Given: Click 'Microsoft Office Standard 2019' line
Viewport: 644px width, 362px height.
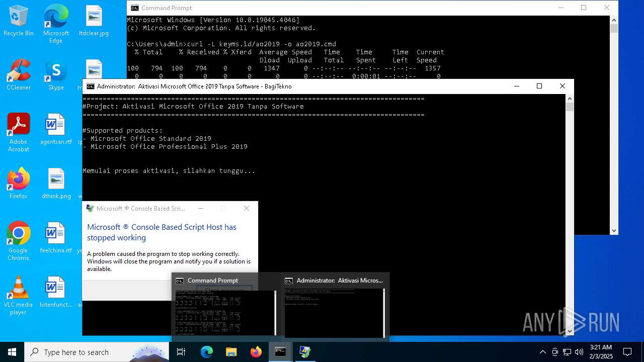Looking at the screenshot, I should [x=147, y=139].
